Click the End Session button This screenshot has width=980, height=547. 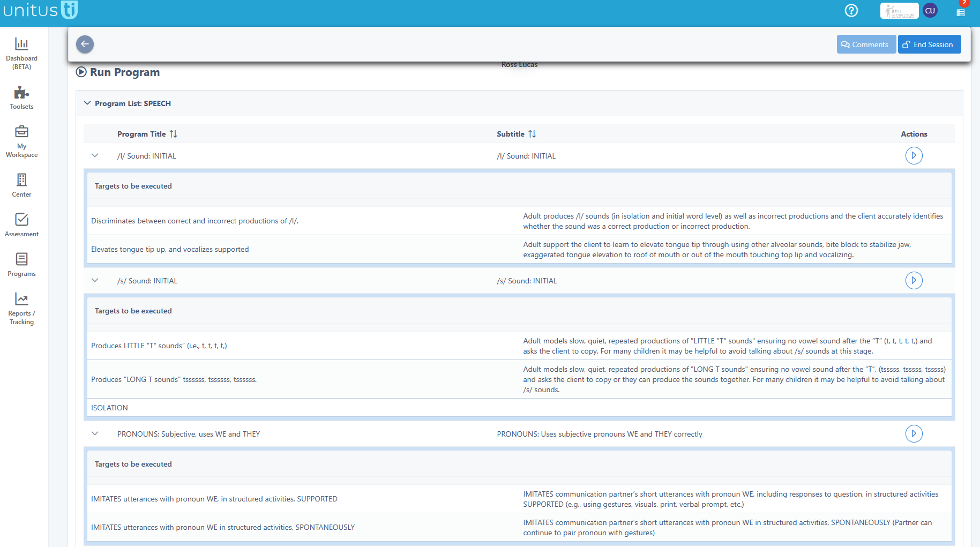point(929,44)
